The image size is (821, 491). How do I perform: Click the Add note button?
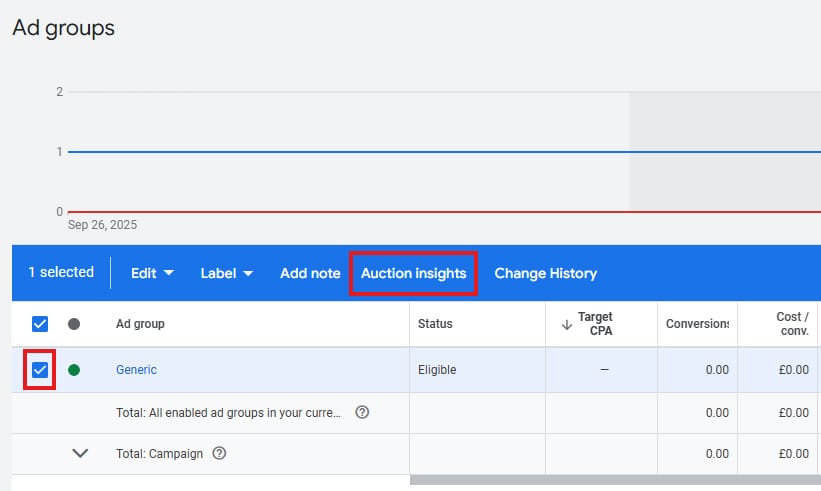click(x=310, y=273)
